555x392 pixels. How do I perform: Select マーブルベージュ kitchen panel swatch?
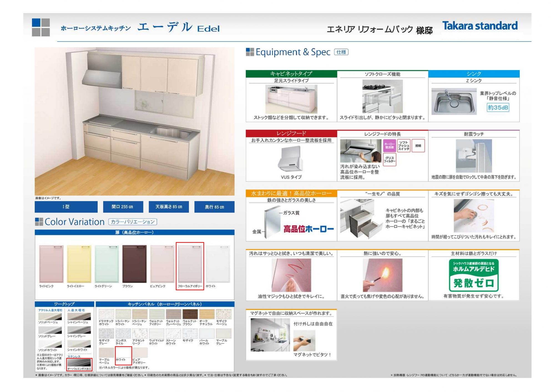point(106,353)
